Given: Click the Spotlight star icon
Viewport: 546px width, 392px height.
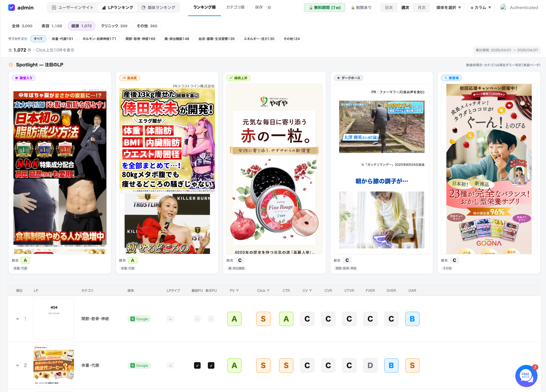Looking at the screenshot, I should click(x=11, y=65).
